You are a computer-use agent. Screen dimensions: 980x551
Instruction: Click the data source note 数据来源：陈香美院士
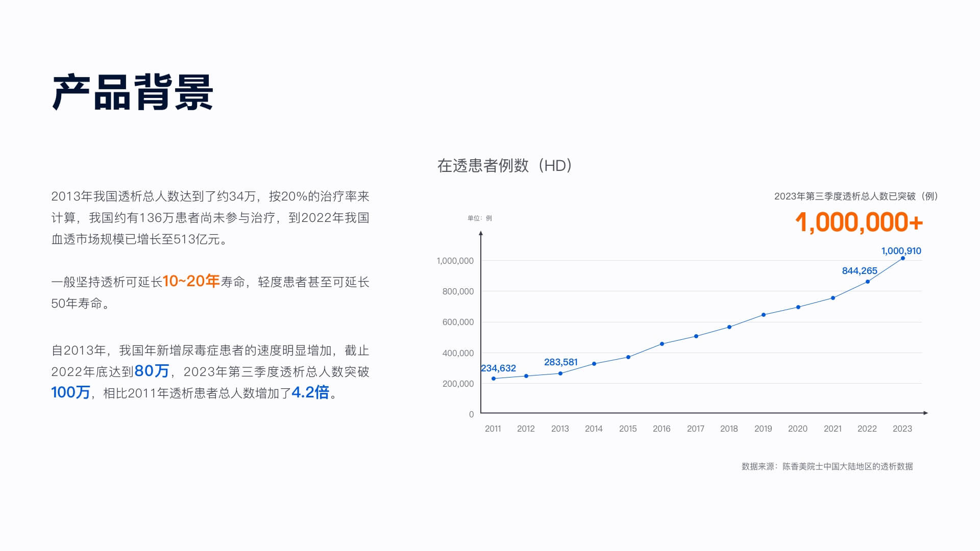coord(827,466)
